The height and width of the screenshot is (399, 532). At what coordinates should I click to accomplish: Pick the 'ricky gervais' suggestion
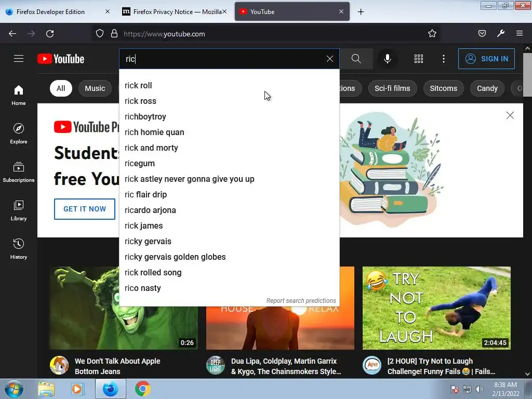(x=229, y=242)
